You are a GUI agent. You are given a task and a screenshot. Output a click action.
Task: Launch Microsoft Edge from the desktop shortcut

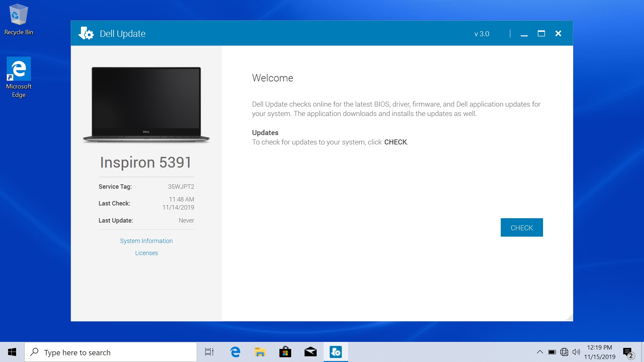[x=18, y=69]
